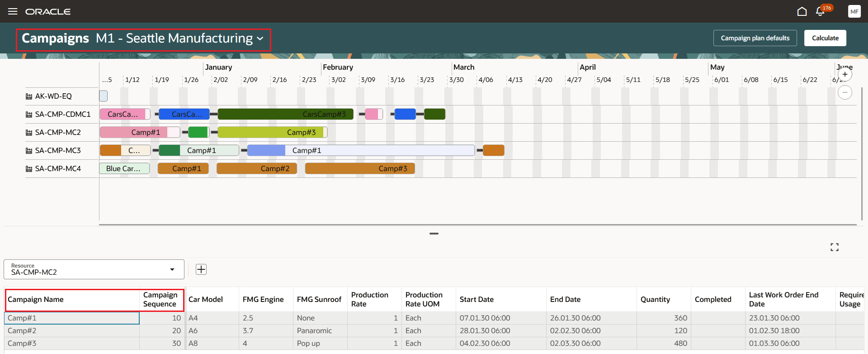Click the Production Rate UOM column header
868x354 pixels.
429,299
